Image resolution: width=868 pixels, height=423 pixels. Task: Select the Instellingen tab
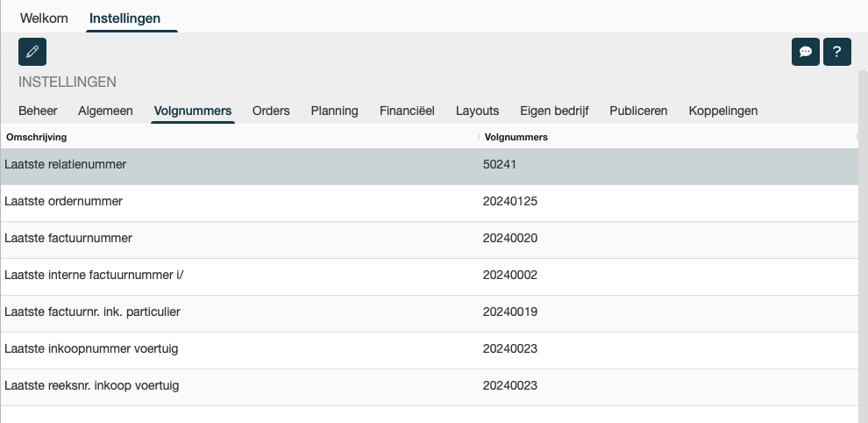(125, 18)
